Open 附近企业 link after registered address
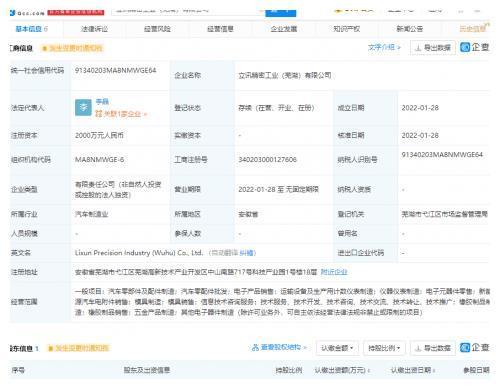 (x=334, y=272)
